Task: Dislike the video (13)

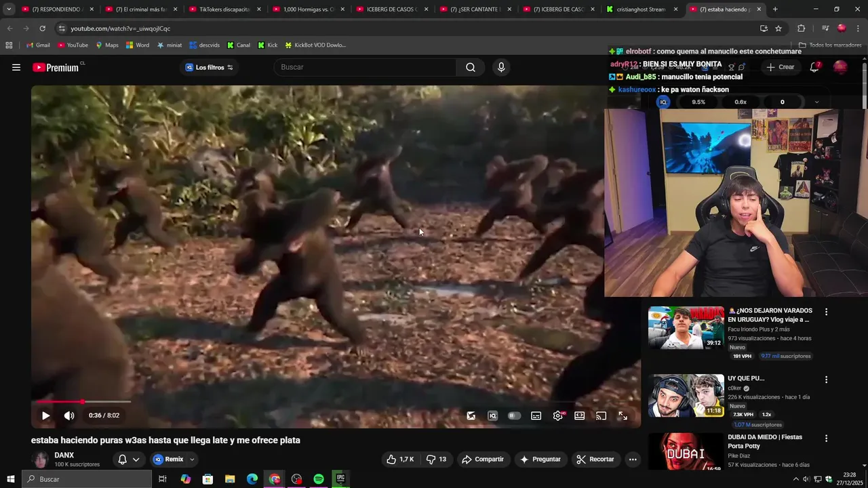Action: (436, 460)
